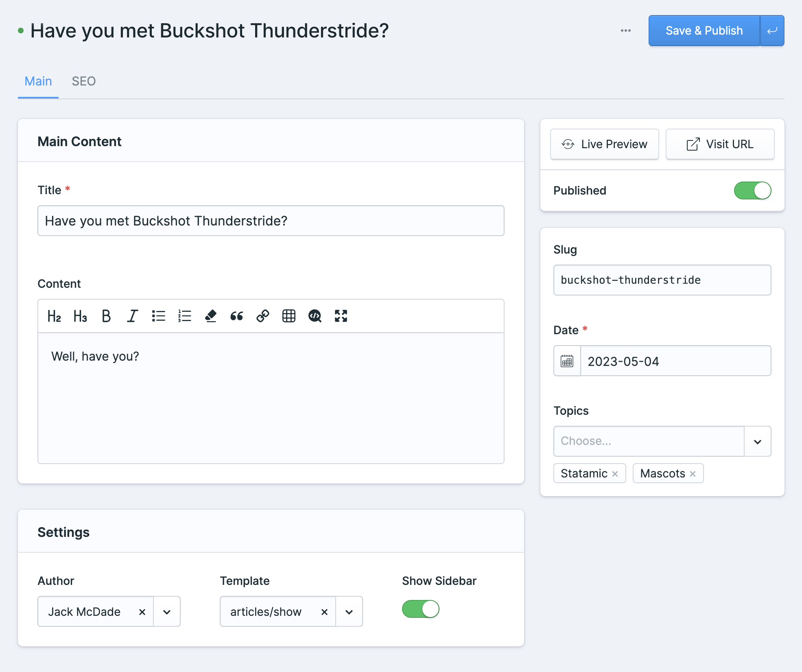Click the Jack McDade author value
This screenshot has width=802, height=672.
click(x=84, y=612)
